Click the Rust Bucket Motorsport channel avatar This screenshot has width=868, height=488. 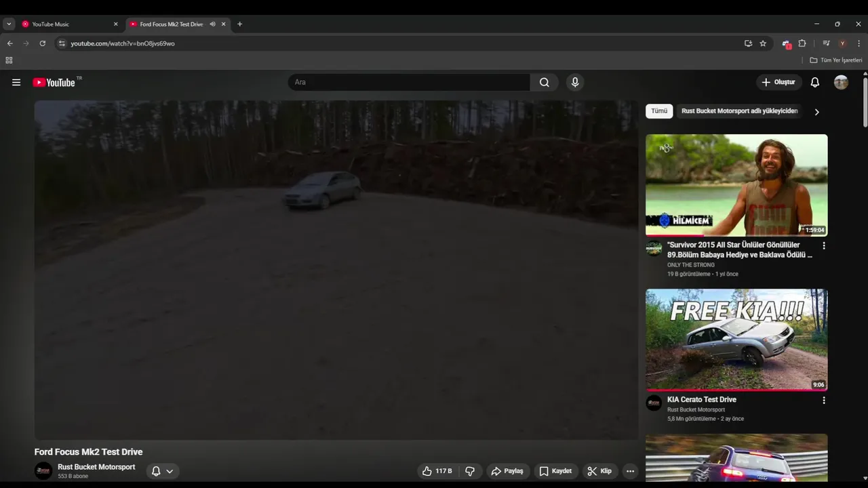[x=43, y=471]
